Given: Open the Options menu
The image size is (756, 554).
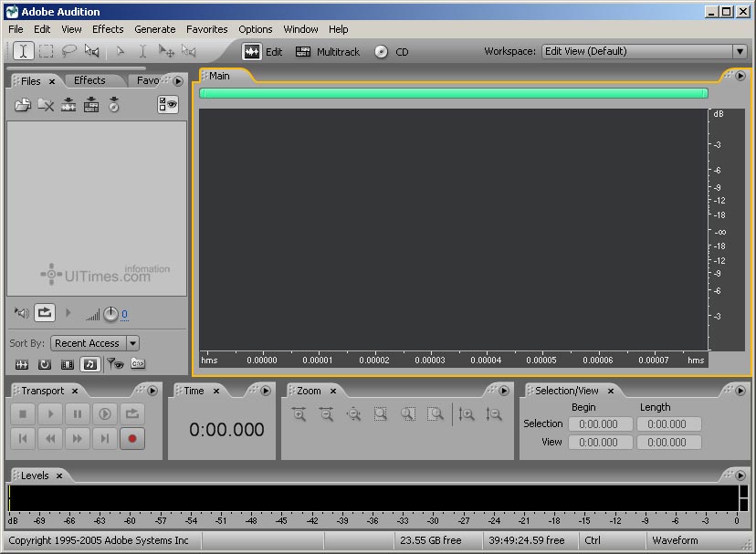Looking at the screenshot, I should (256, 29).
